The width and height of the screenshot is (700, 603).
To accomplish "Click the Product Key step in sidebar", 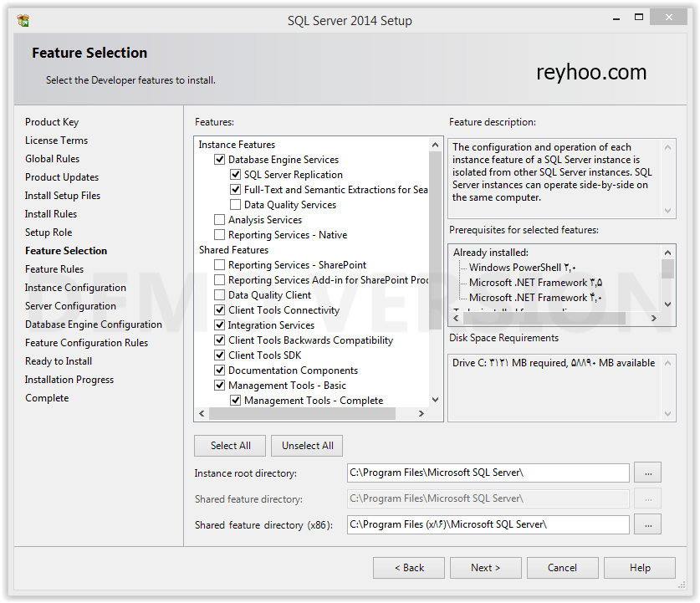I will tap(52, 122).
